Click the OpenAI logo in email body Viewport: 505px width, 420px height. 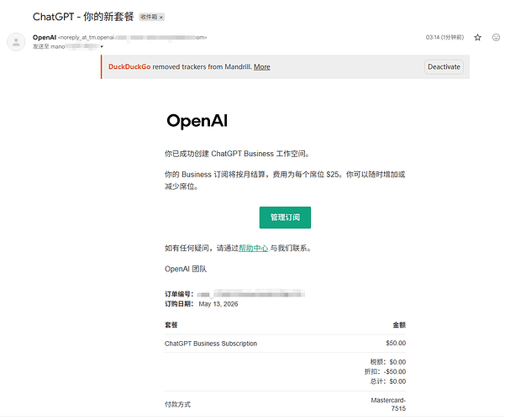pyautogui.click(x=197, y=121)
